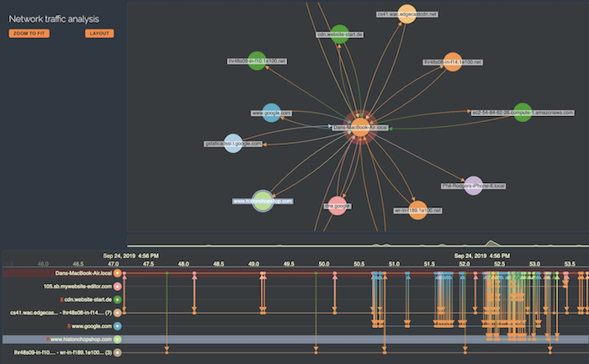Click 105.sb.mywebsite-editor.com row label
The image size is (589, 364).
pos(77,286)
